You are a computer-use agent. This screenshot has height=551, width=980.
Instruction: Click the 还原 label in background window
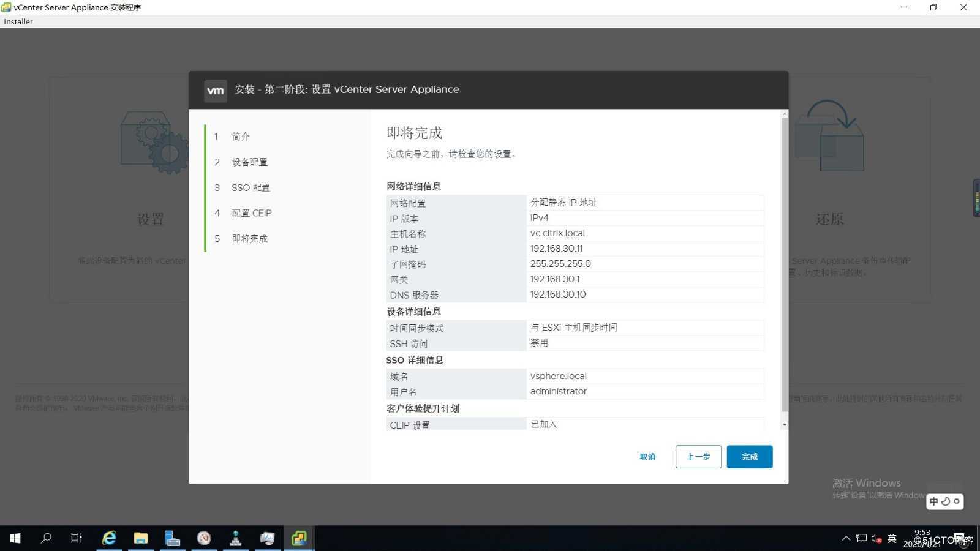(830, 219)
